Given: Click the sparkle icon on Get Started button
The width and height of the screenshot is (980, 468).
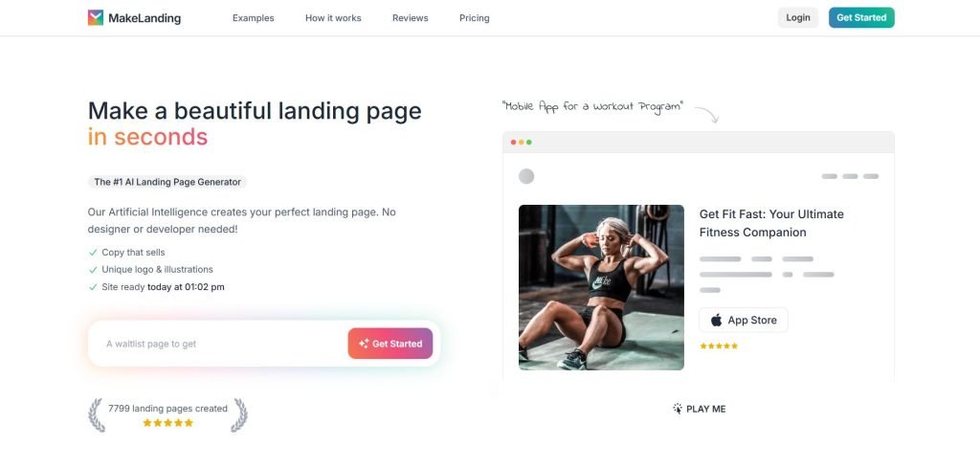Looking at the screenshot, I should [364, 344].
